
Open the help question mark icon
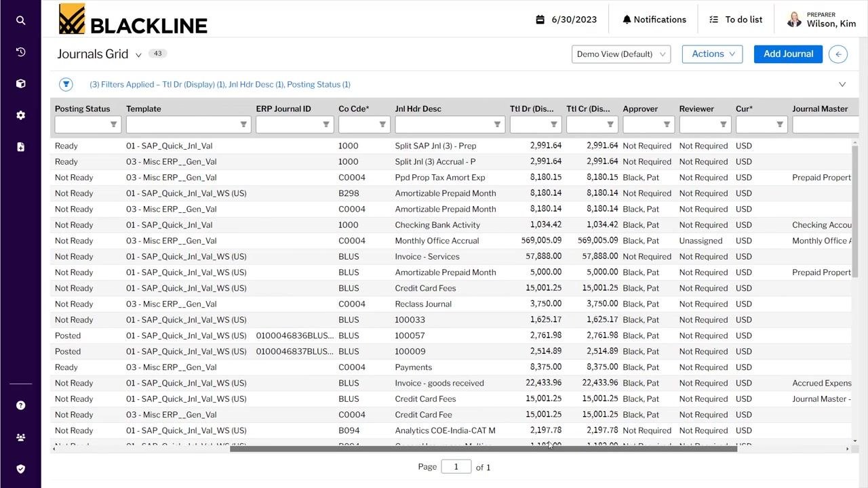20,405
